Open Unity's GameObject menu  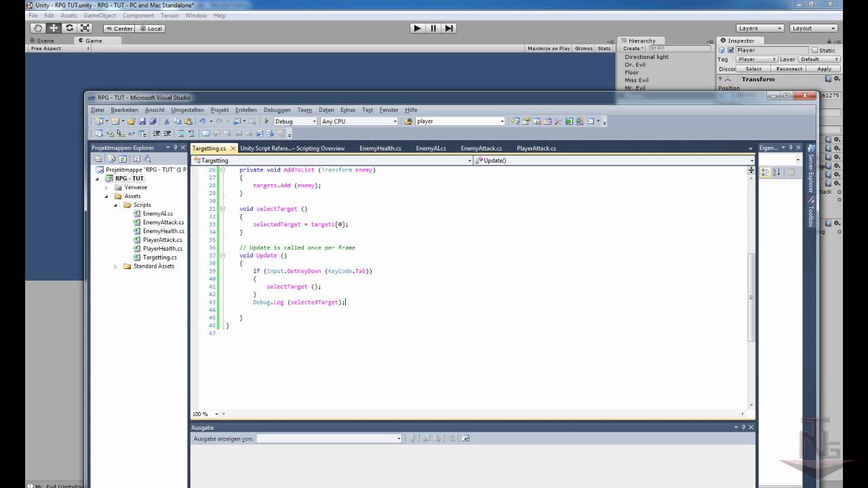(99, 16)
